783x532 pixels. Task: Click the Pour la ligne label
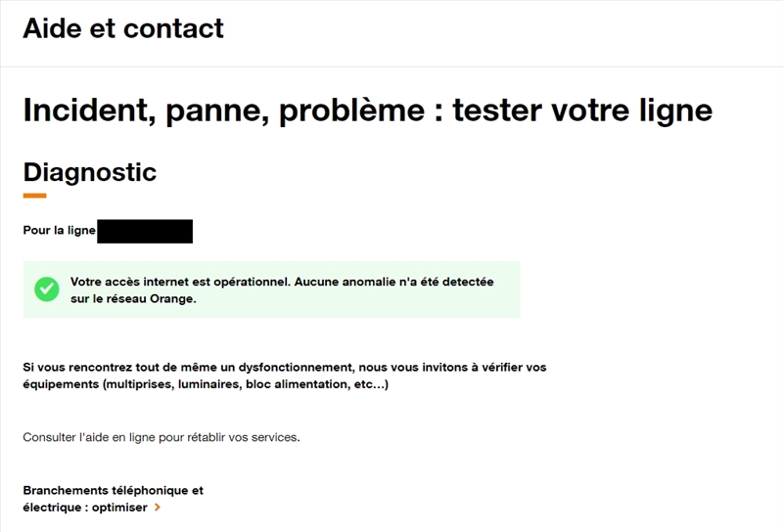(59, 231)
